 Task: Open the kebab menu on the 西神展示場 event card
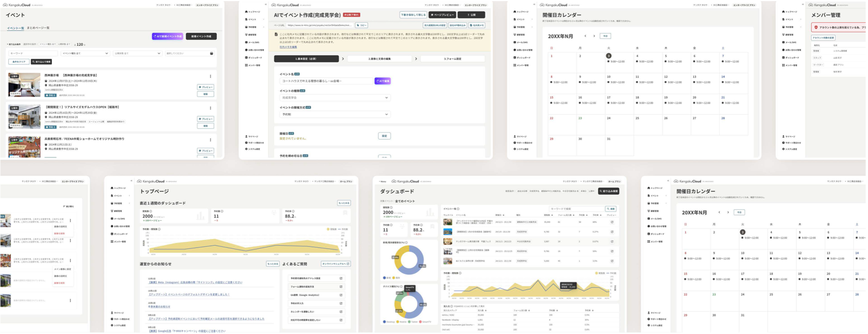click(211, 77)
